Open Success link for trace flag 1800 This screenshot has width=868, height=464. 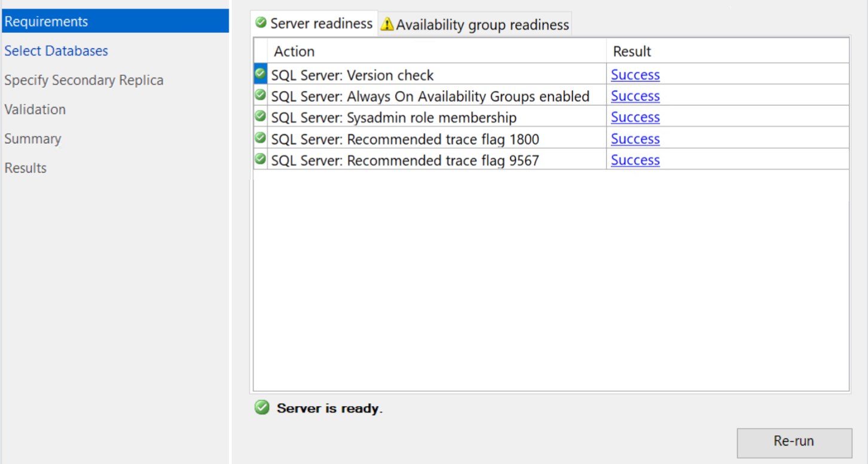[635, 139]
